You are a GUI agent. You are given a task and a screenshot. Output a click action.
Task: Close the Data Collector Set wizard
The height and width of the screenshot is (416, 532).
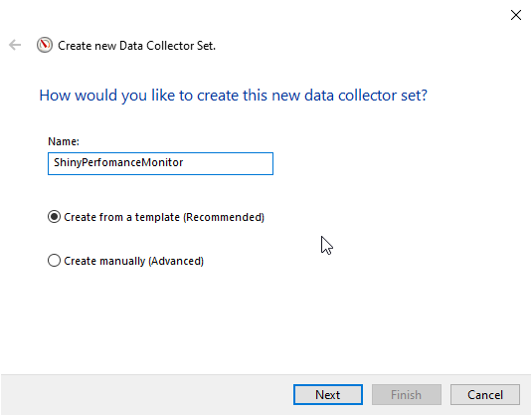tap(516, 15)
